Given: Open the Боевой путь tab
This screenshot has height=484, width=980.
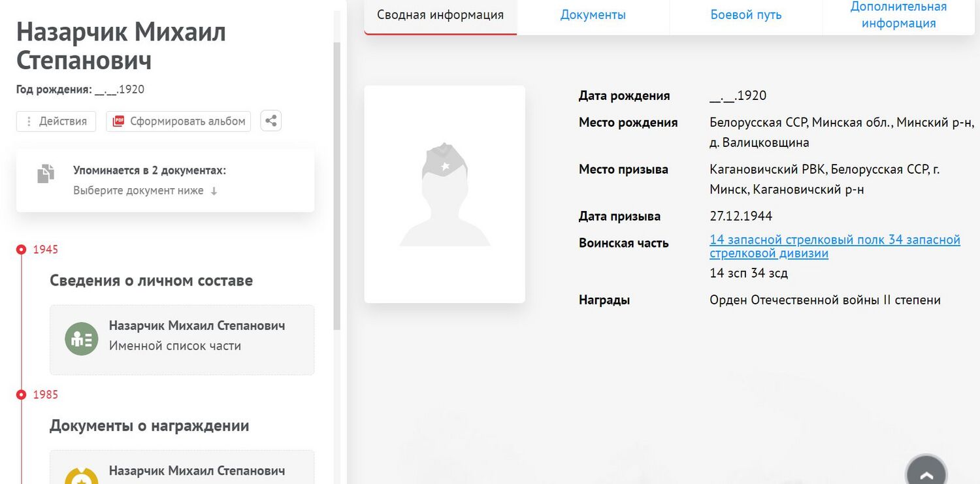Looking at the screenshot, I should (745, 15).
